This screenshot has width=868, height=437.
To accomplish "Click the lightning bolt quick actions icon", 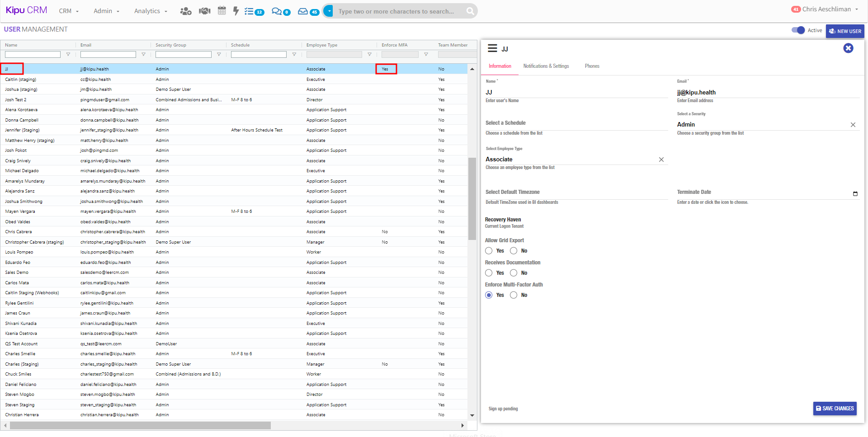I will (236, 11).
